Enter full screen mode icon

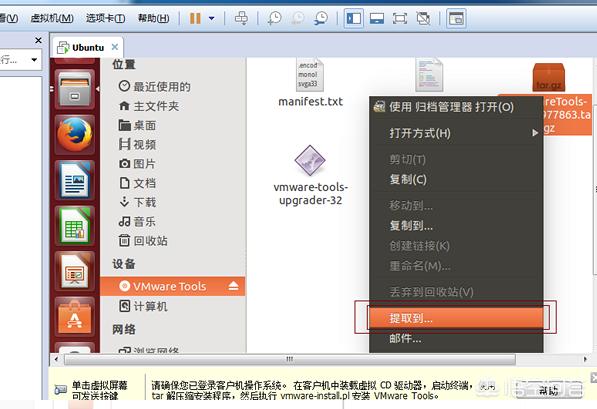coord(399,18)
